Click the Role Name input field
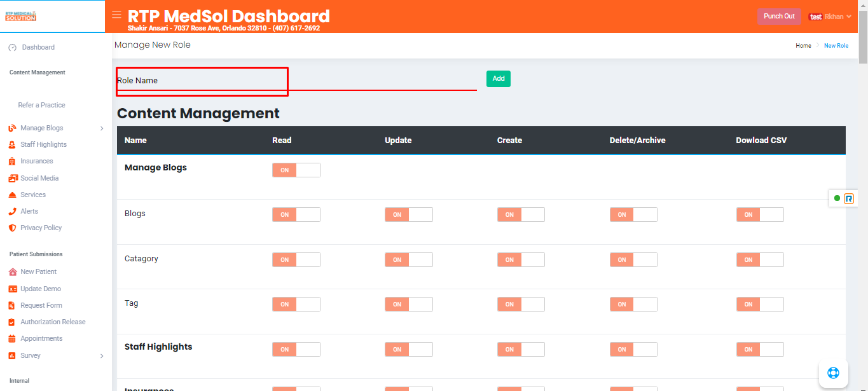 pyautogui.click(x=296, y=81)
